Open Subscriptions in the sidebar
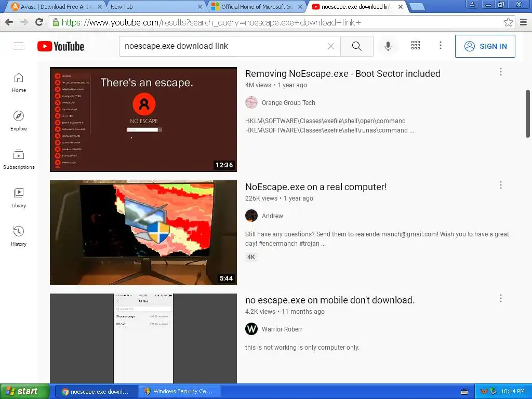 click(x=19, y=159)
